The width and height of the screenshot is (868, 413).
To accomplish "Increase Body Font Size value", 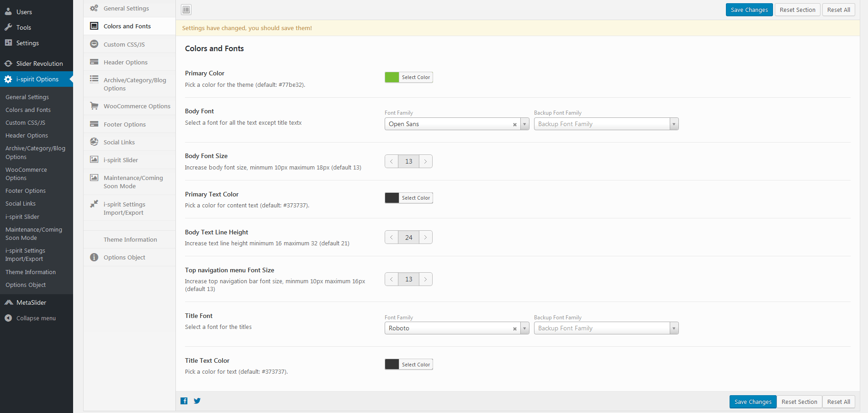I will [x=425, y=161].
